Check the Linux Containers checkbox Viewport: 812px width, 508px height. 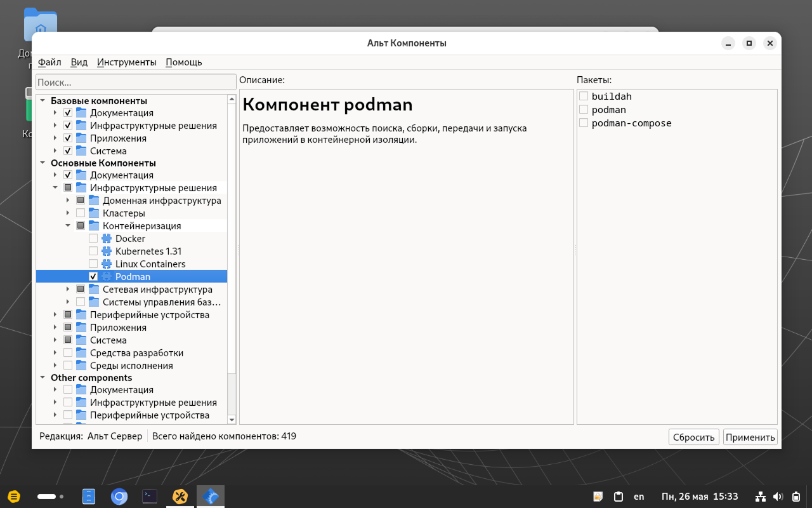click(x=93, y=264)
